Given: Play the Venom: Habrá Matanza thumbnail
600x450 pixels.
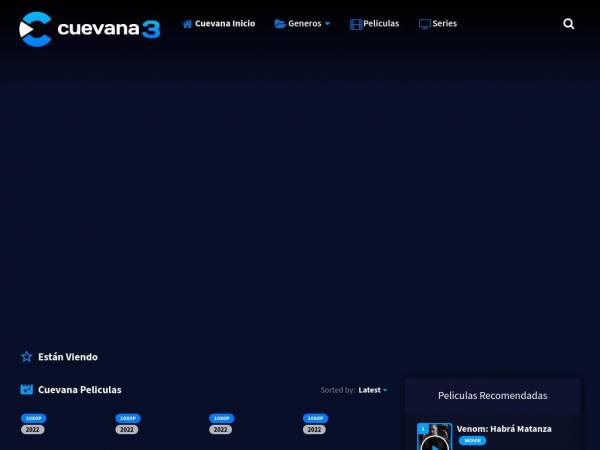Looking at the screenshot, I should click(434, 437).
